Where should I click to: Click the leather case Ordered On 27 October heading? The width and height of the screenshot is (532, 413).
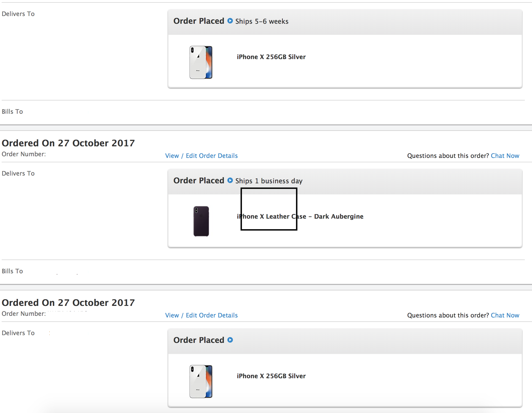pyautogui.click(x=68, y=143)
